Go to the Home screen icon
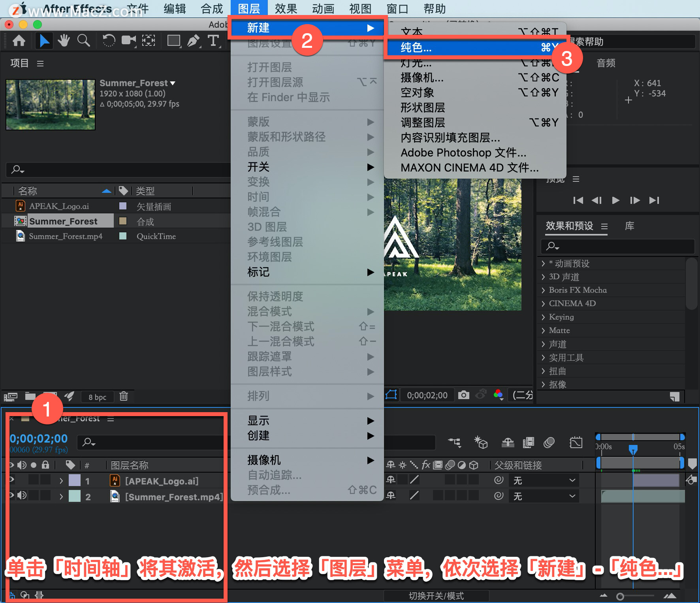The height and width of the screenshot is (603, 700). pyautogui.click(x=19, y=40)
